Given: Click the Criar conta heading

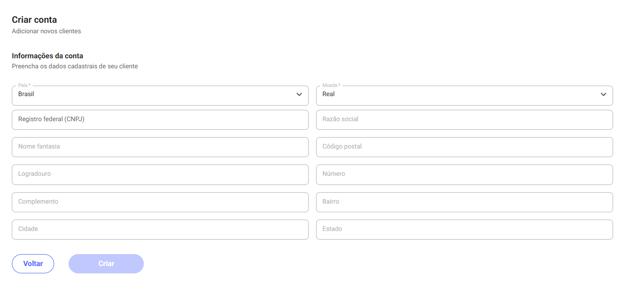Looking at the screenshot, I should tap(34, 20).
